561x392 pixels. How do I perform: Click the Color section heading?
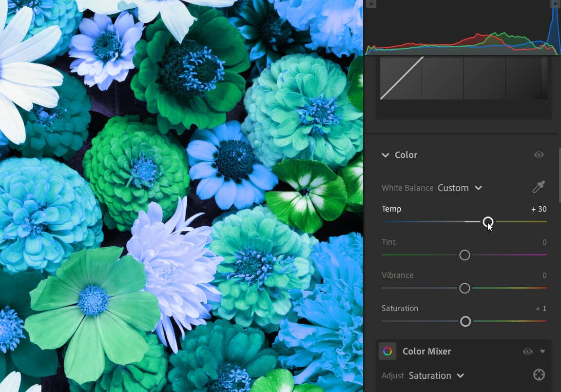406,155
